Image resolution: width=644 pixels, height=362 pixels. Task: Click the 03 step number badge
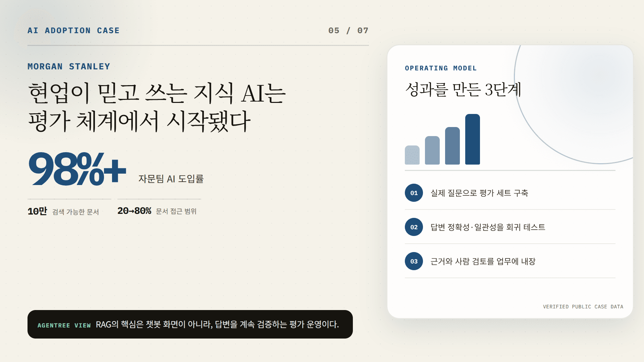coord(414,261)
